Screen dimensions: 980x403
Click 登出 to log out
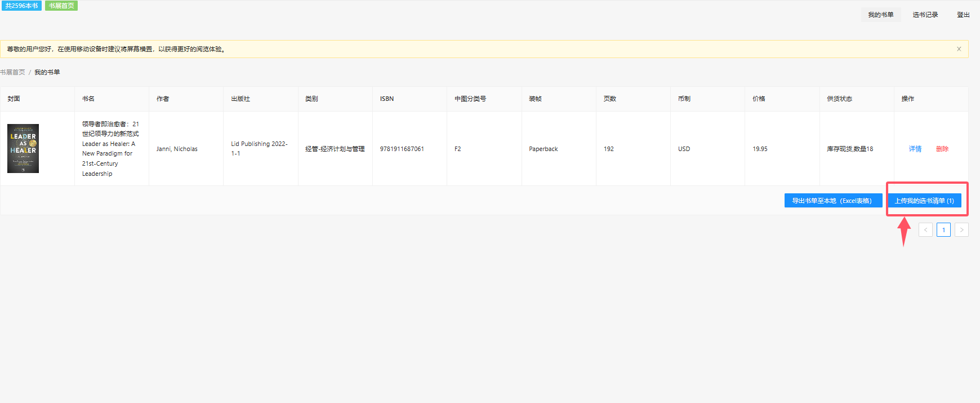point(963,15)
